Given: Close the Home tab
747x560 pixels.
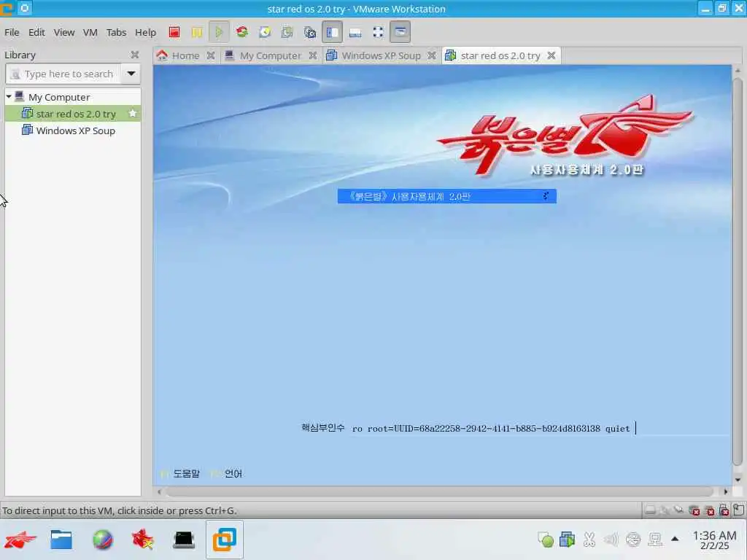Looking at the screenshot, I should coord(211,55).
